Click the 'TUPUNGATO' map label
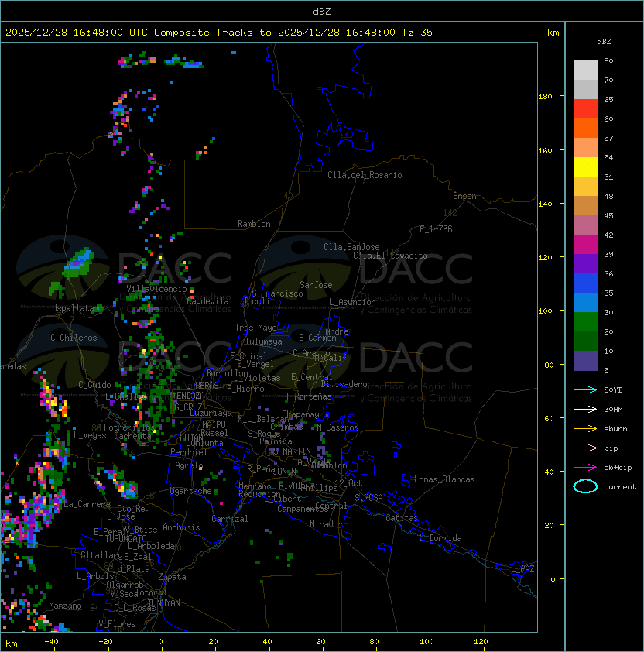This screenshot has width=644, height=652. point(125,538)
